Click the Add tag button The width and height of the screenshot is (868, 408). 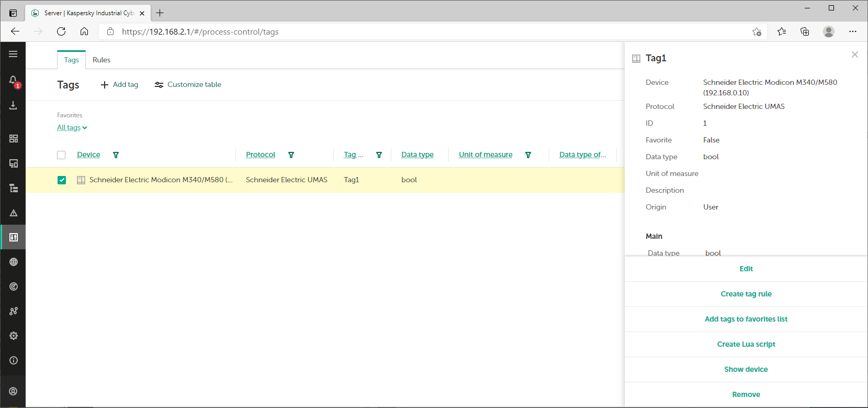coord(120,85)
